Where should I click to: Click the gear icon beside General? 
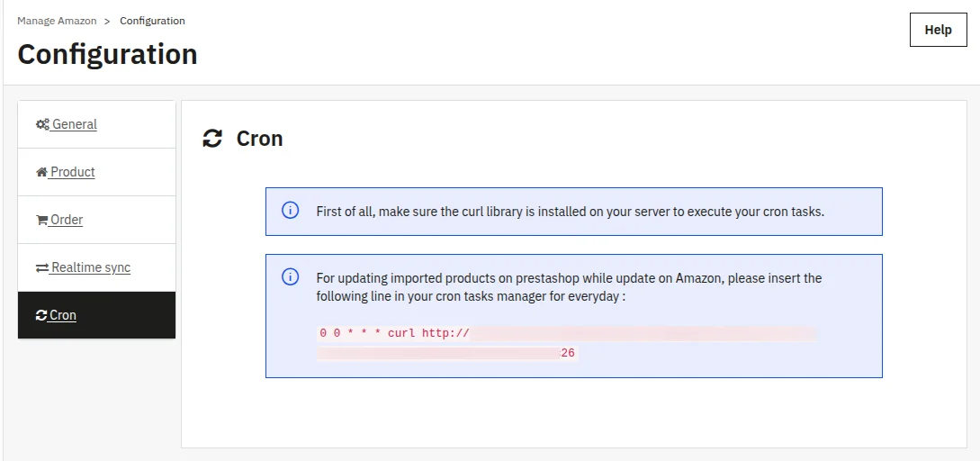point(42,124)
